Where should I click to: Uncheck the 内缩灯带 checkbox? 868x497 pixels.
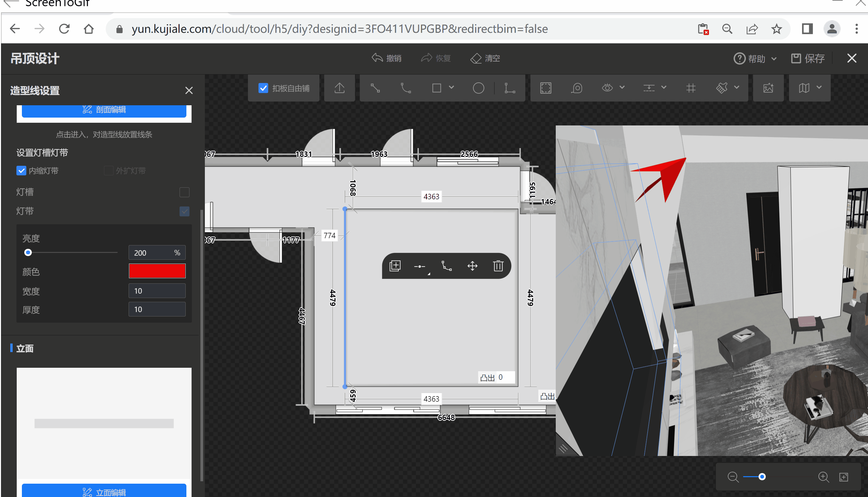21,171
